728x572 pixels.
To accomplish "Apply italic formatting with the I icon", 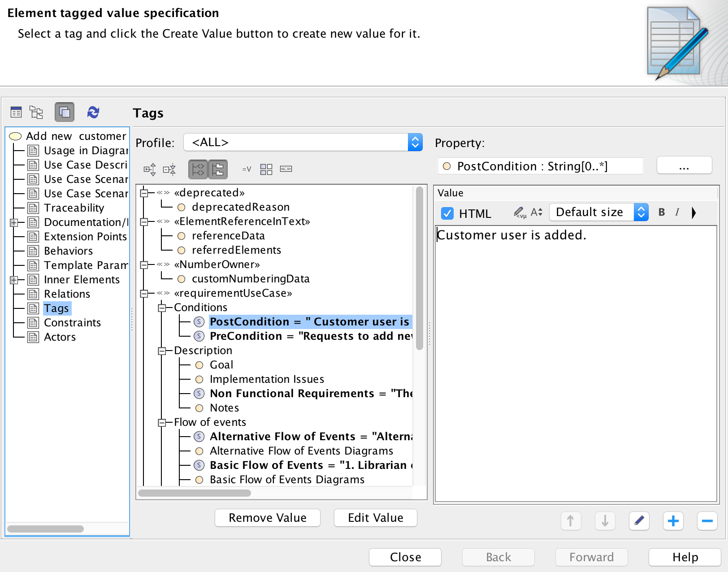I will 677,212.
